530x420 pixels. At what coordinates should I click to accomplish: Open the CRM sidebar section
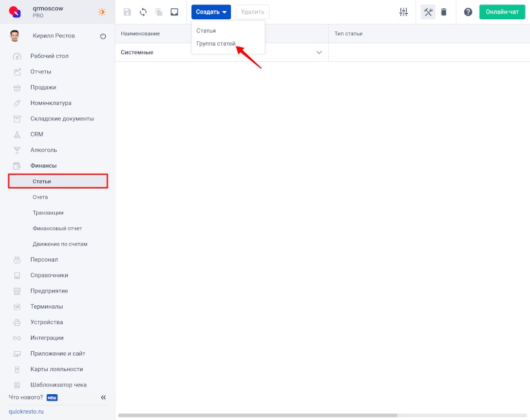[37, 135]
